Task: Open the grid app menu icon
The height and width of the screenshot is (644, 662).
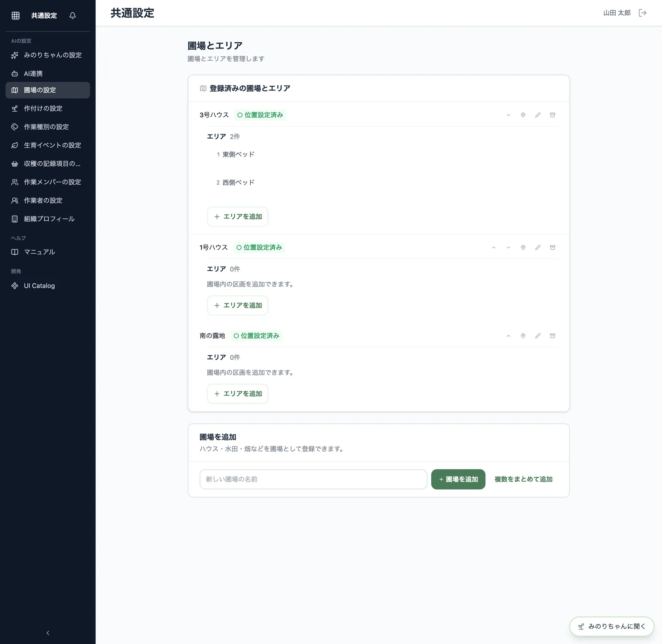Action: [15, 15]
